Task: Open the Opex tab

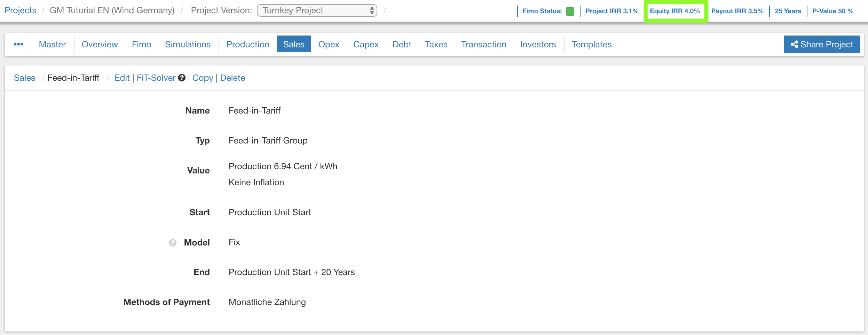Action: [329, 44]
